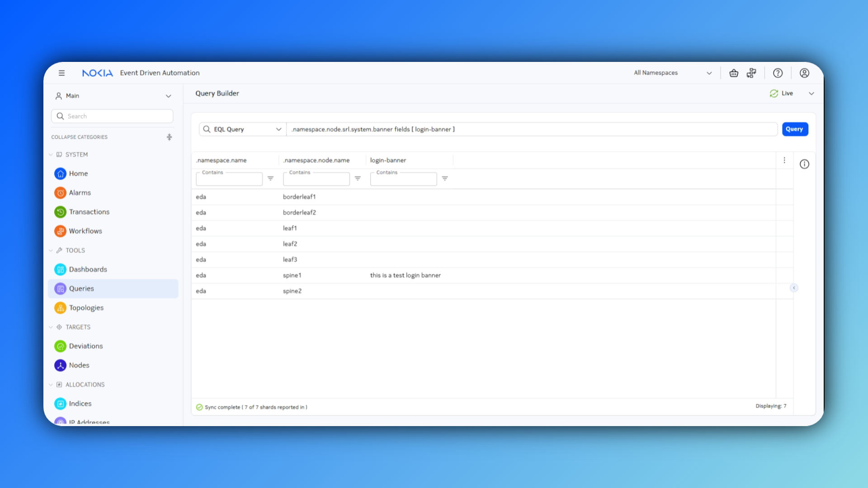Click the basket icon in header
Screen dimensions: 868x488
(734, 73)
